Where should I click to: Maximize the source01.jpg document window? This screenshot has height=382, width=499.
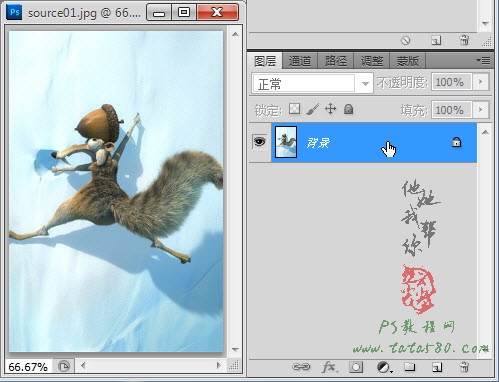click(x=184, y=13)
